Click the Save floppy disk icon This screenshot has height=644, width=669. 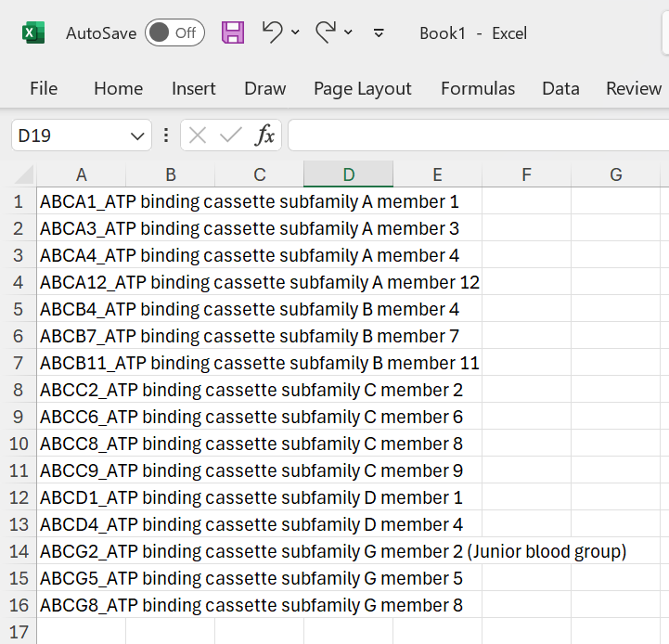[x=233, y=32]
